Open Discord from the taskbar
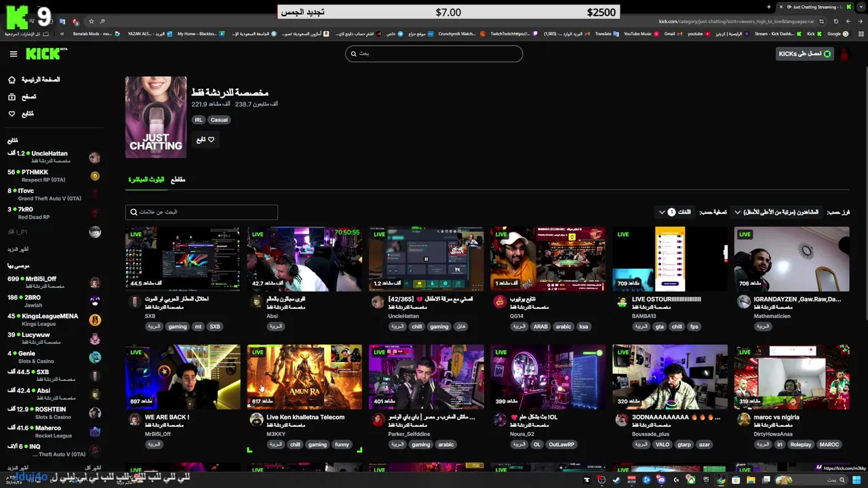 coord(660,480)
